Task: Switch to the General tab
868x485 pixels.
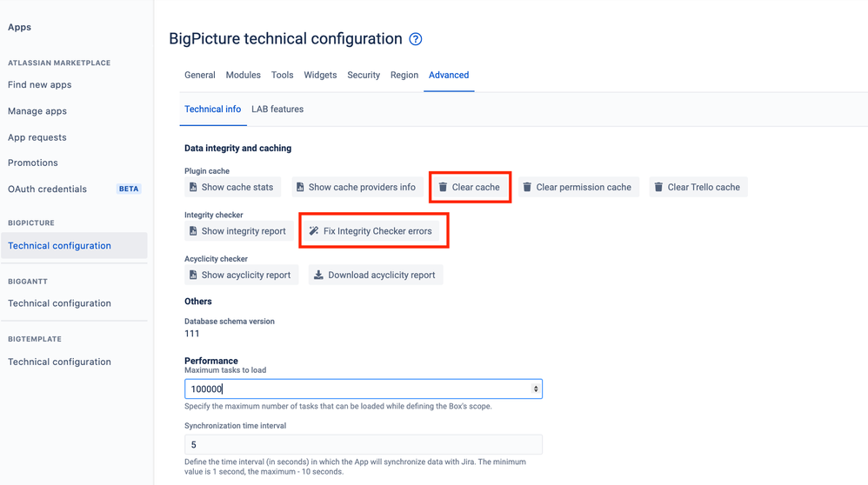Action: (200, 75)
